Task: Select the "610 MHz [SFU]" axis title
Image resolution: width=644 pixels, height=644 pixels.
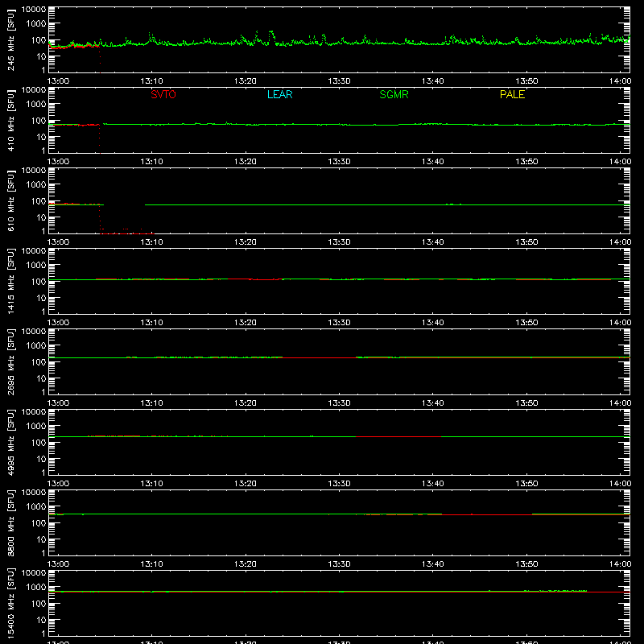Action: 10,200
